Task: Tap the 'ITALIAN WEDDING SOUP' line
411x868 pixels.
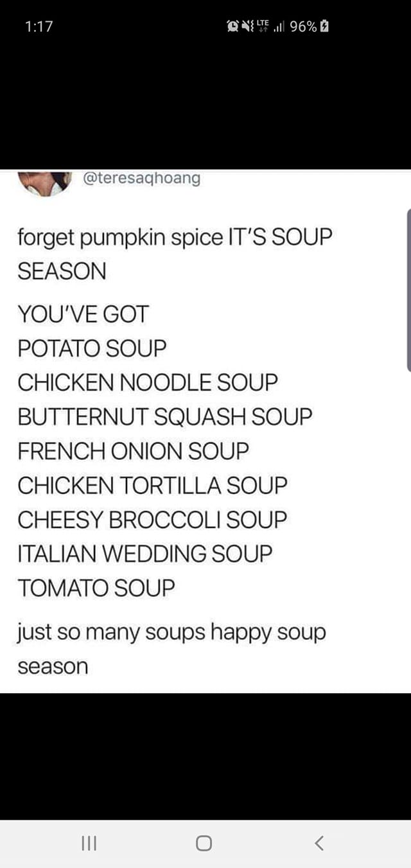Action: click(145, 553)
